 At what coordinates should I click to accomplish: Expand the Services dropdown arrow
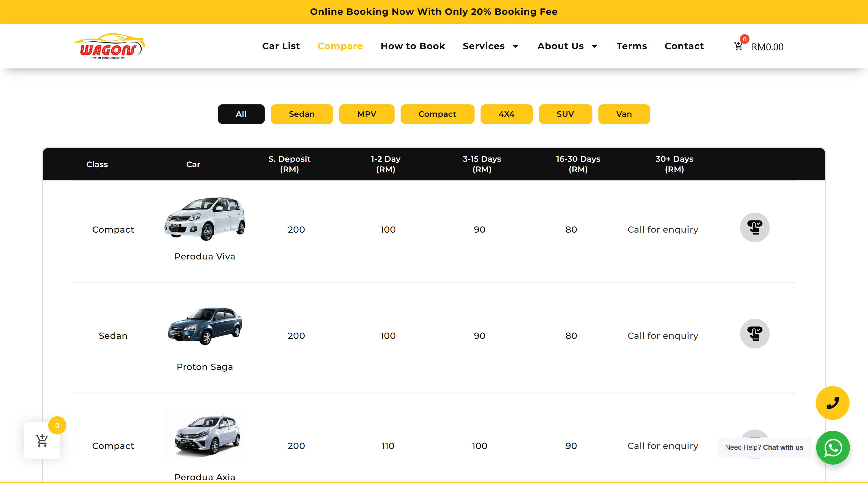point(516,46)
